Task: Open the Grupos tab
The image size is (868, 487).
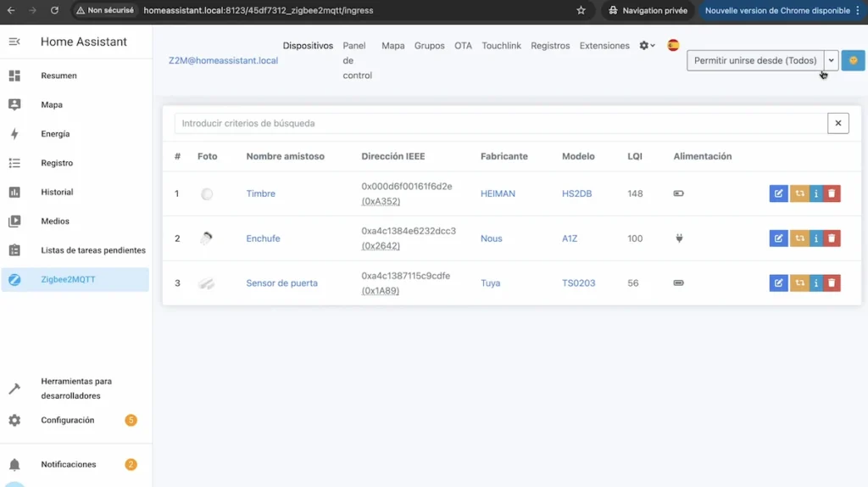Action: (430, 46)
